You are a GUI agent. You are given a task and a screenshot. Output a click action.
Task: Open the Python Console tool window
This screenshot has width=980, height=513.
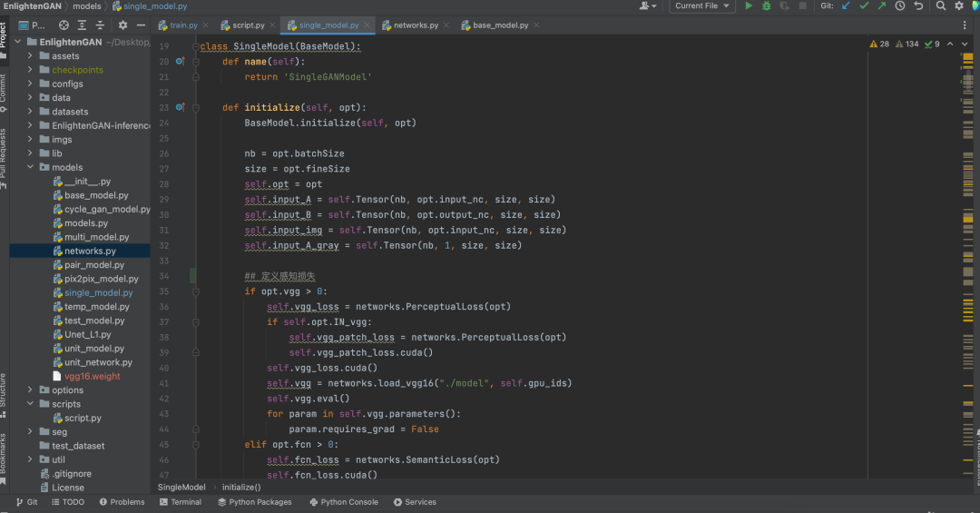point(344,502)
